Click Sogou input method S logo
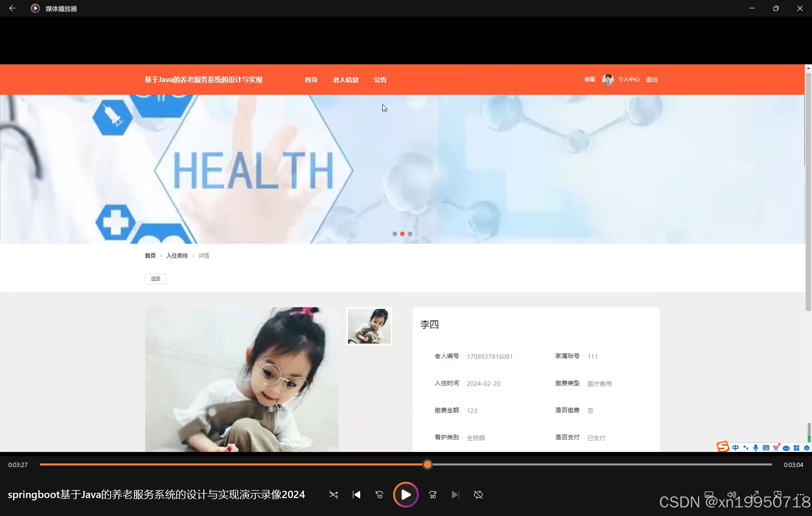Image resolution: width=812 pixels, height=516 pixels. pos(723,446)
